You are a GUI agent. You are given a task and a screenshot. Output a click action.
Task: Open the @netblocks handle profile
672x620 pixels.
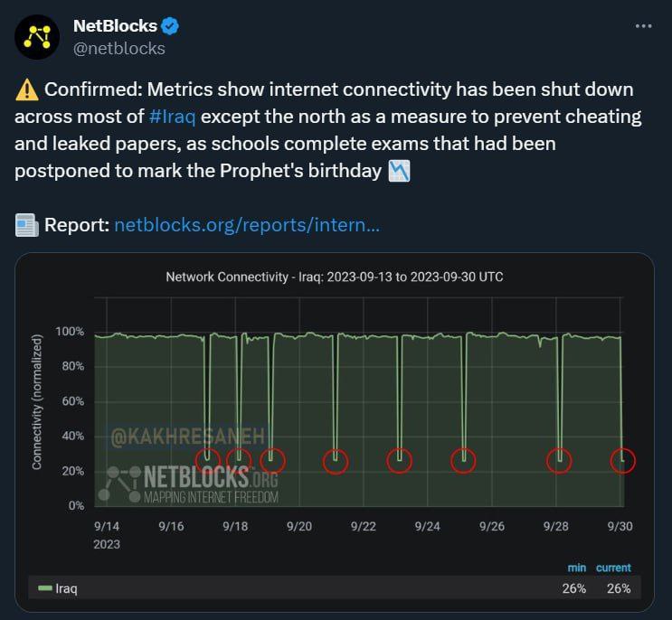[x=118, y=49]
